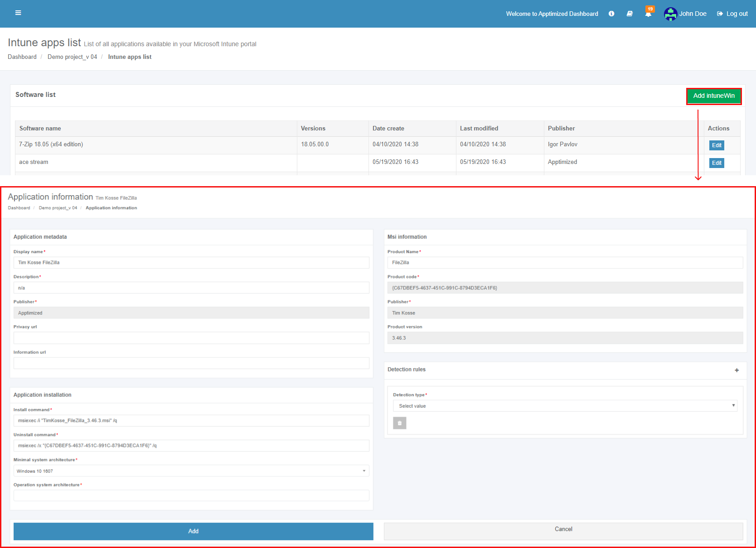Open the hamburger menu icon

click(x=18, y=13)
